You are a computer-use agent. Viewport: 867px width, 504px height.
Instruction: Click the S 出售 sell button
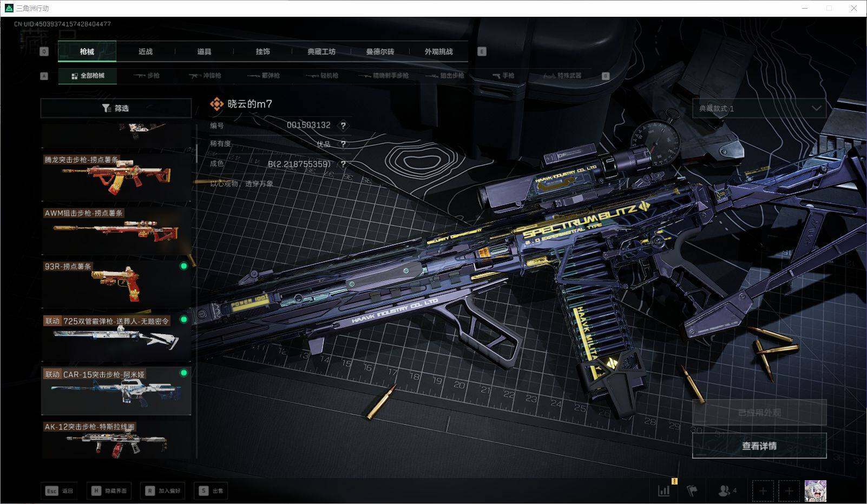pyautogui.click(x=211, y=491)
